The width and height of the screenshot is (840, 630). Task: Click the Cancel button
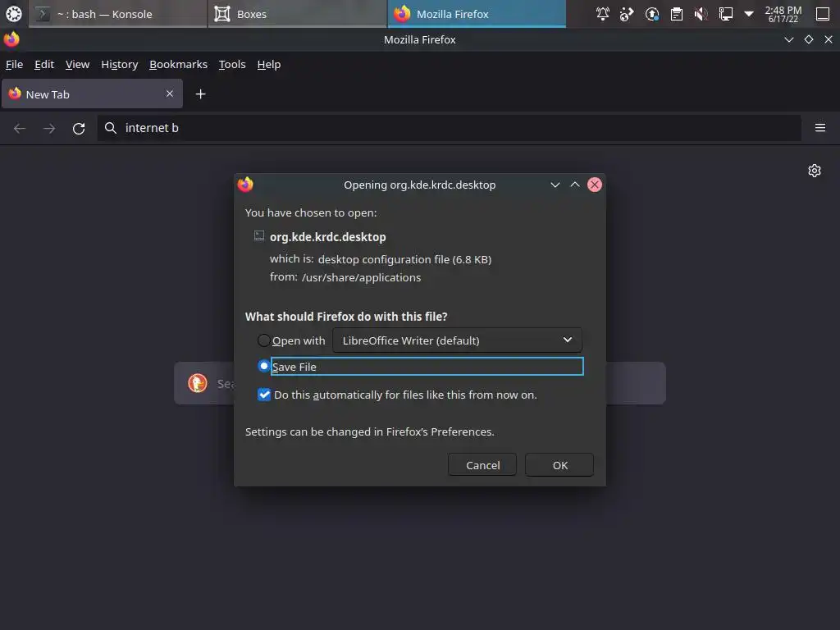point(482,465)
